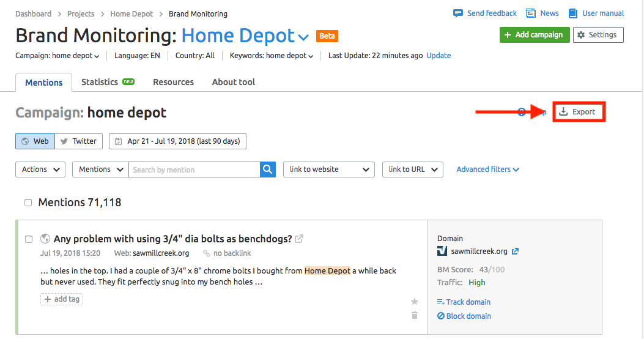The width and height of the screenshot is (644, 339).
Task: Click the User manual book icon
Action: (573, 13)
